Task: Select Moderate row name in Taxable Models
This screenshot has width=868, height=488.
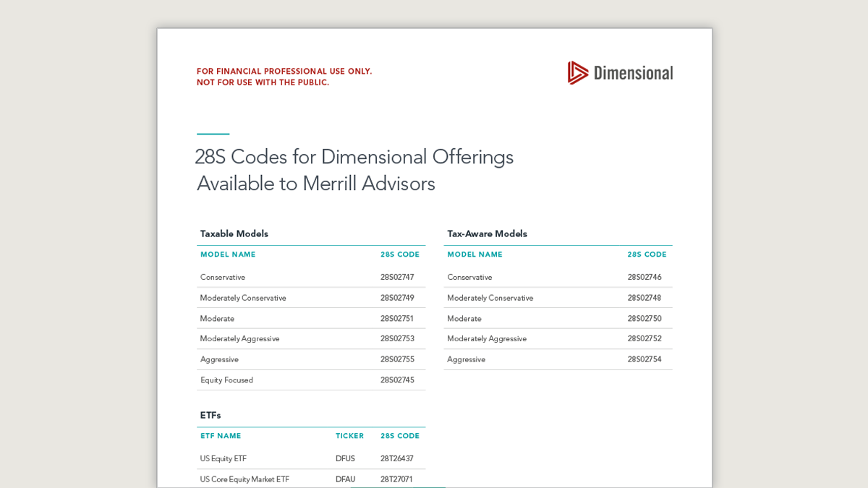Action: [x=217, y=318]
